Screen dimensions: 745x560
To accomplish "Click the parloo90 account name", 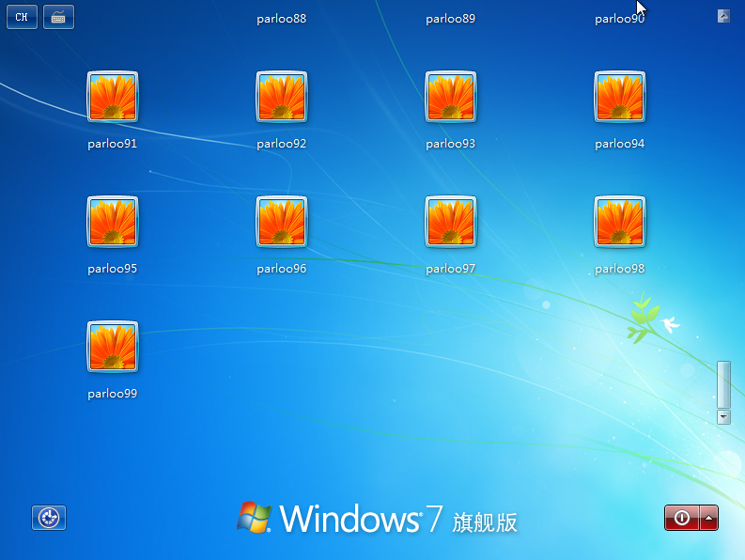I will [x=620, y=19].
